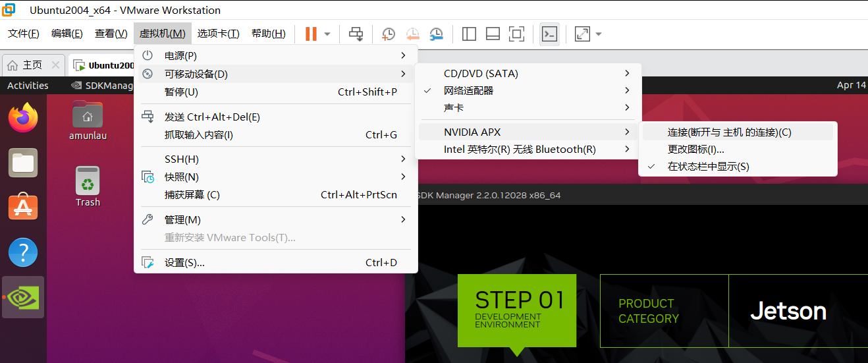Click STEP 01 Development Environment tile

517,310
